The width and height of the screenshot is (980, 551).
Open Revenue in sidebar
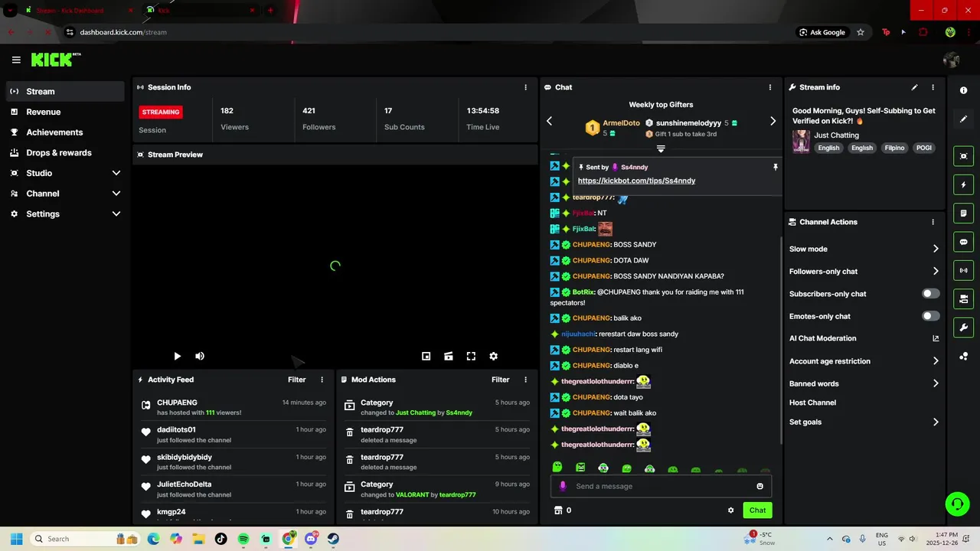(x=65, y=112)
